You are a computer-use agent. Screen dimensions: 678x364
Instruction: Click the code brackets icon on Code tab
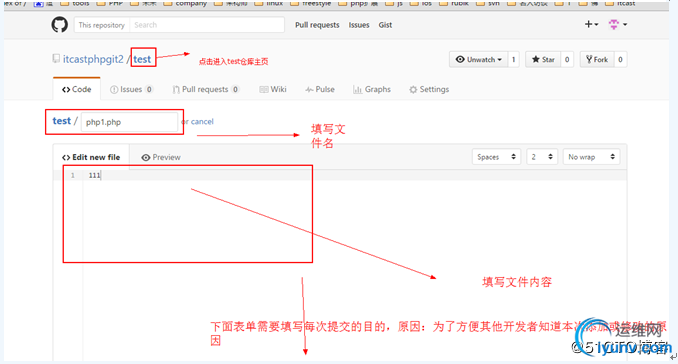pyautogui.click(x=66, y=89)
